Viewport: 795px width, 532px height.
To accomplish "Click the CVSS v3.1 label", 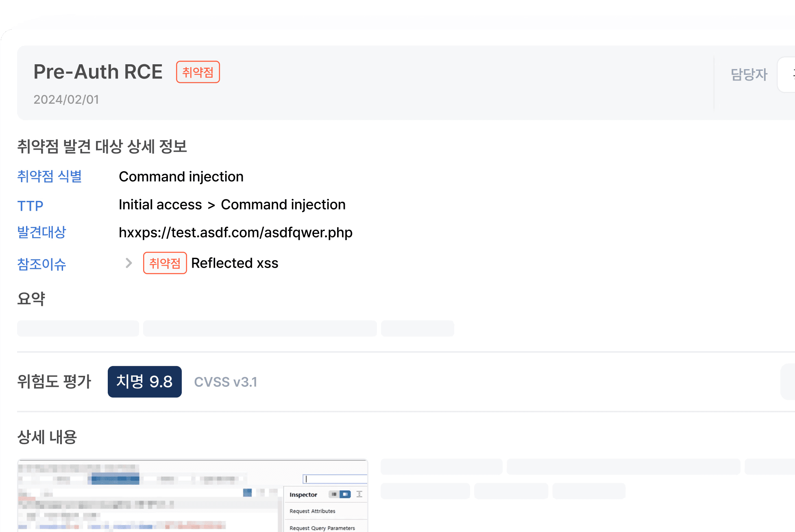I will (225, 382).
